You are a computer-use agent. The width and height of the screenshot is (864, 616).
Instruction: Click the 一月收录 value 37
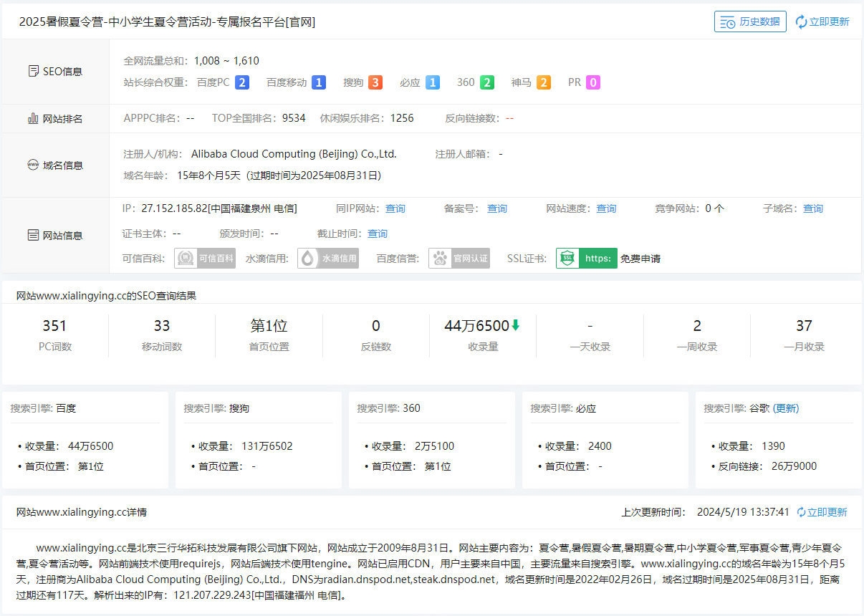coord(804,326)
